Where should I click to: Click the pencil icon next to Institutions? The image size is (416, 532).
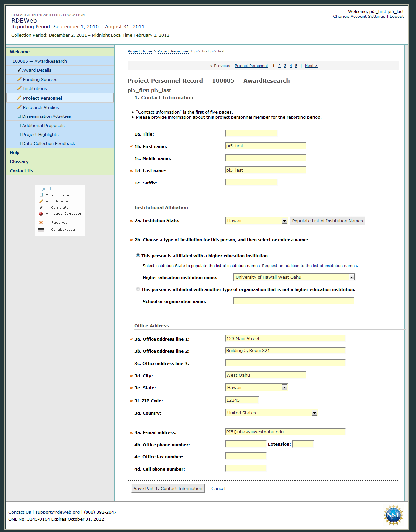(19, 88)
